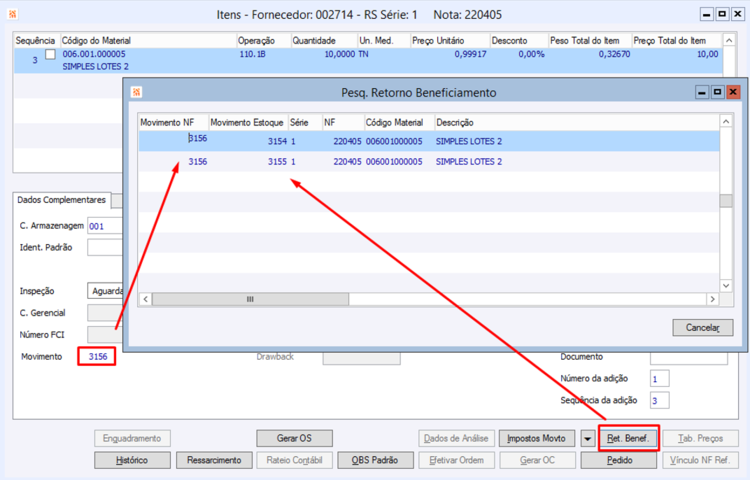Image resolution: width=750 pixels, height=480 pixels.
Task: Click the Preço Total do Item column header
Action: (x=676, y=41)
